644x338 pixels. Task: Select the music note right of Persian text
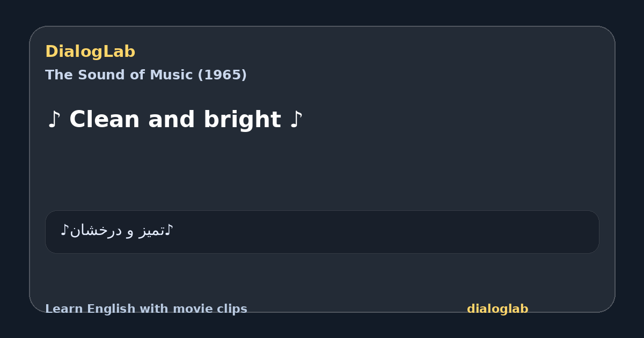point(169,231)
